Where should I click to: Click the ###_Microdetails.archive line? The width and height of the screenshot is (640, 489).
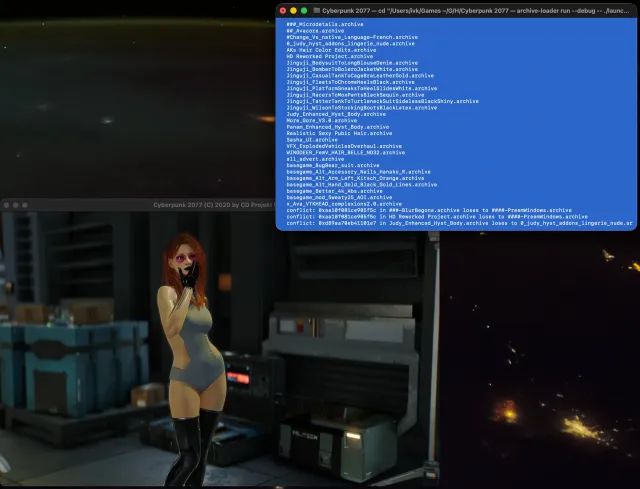[x=325, y=24]
